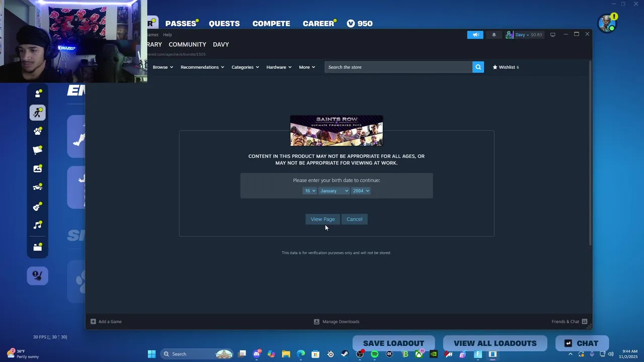Click Davy account avatar in Steam
This screenshot has width=644, height=362.
click(x=510, y=35)
